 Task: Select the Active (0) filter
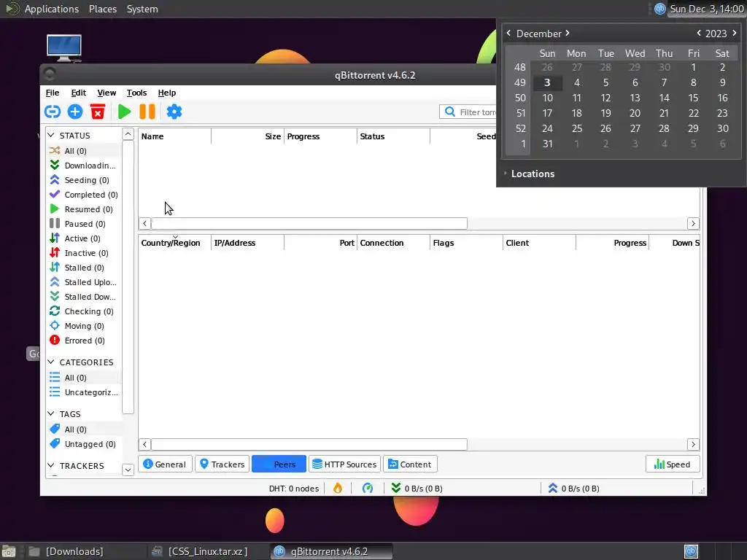[84, 238]
